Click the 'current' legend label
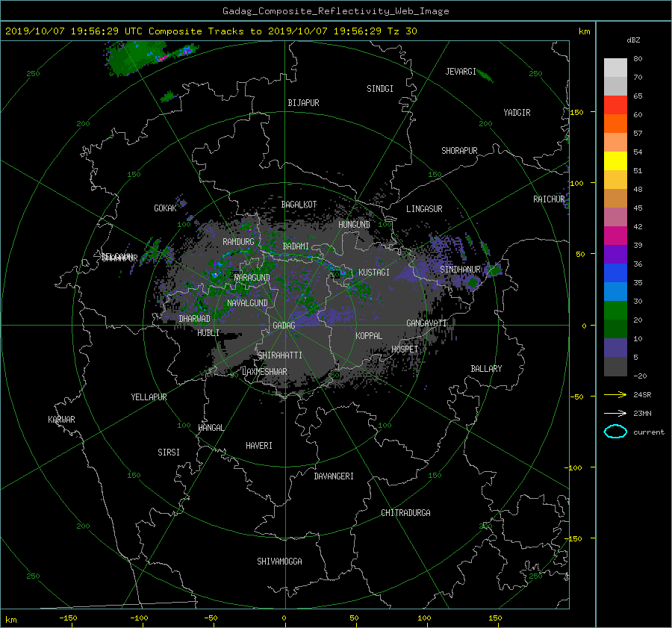The width and height of the screenshot is (672, 628). tap(648, 432)
